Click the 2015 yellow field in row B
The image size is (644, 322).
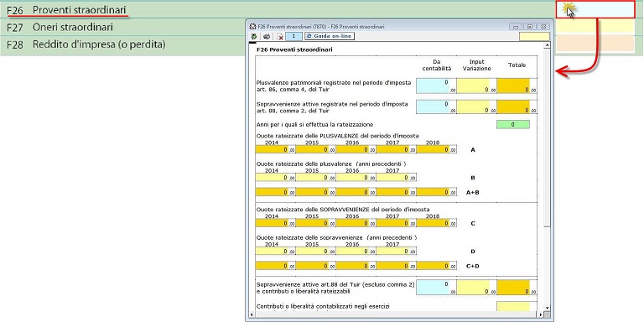(x=315, y=178)
